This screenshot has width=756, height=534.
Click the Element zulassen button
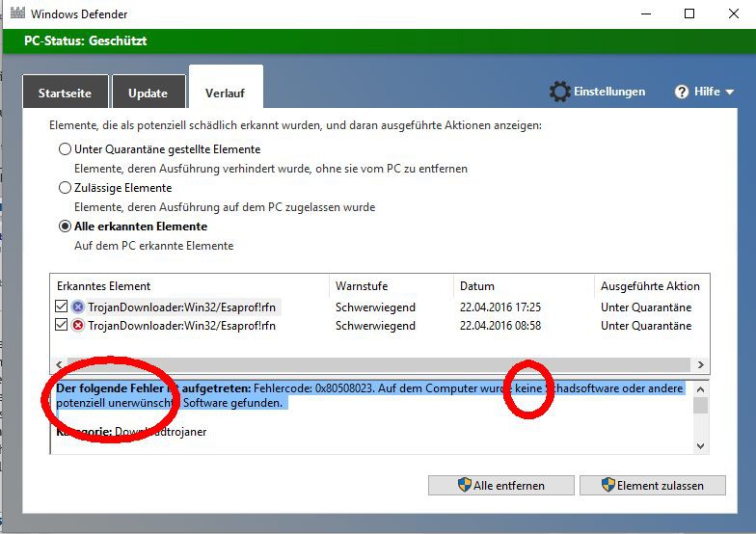[652, 486]
